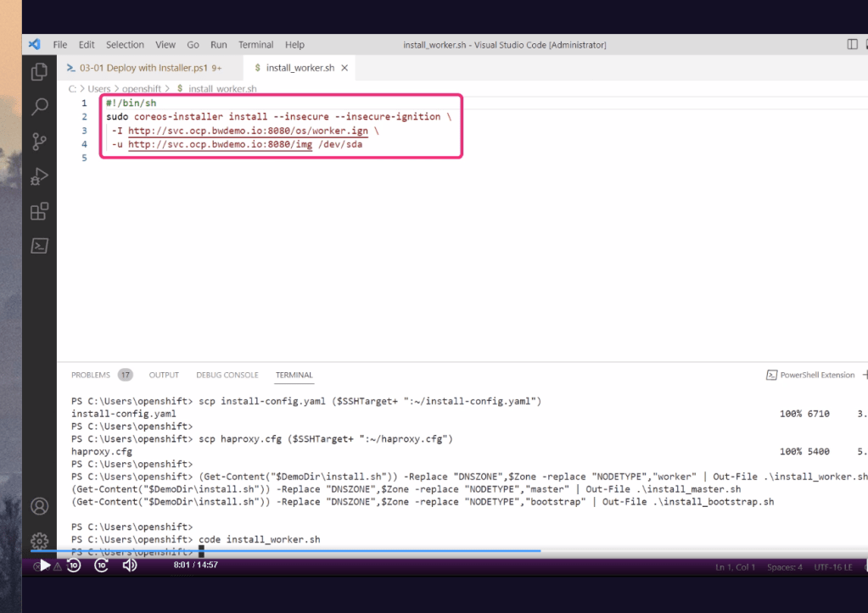This screenshot has height=613, width=868.
Task: Open the Explorer view in activity bar
Action: click(39, 72)
